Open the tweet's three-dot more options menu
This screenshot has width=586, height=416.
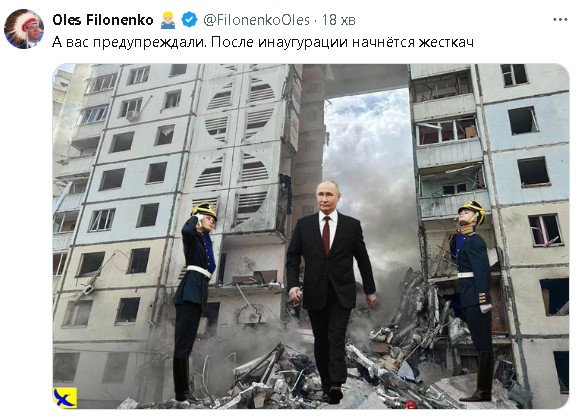pos(560,20)
